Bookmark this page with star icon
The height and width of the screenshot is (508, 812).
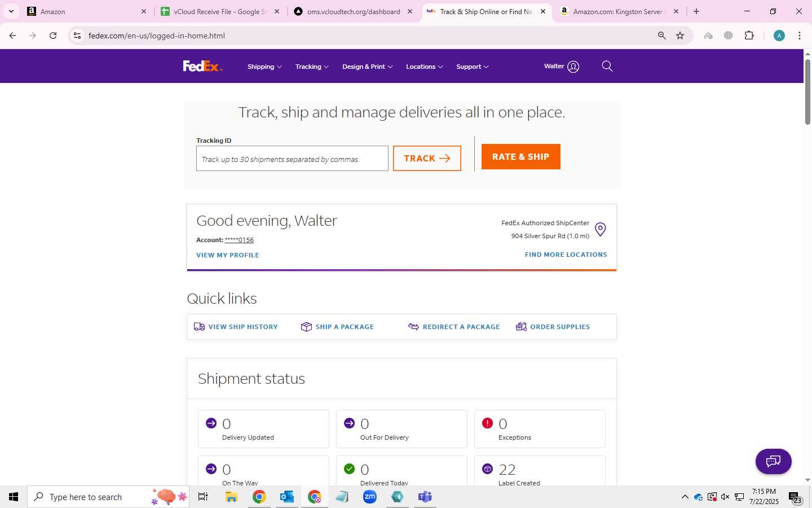[x=680, y=36]
